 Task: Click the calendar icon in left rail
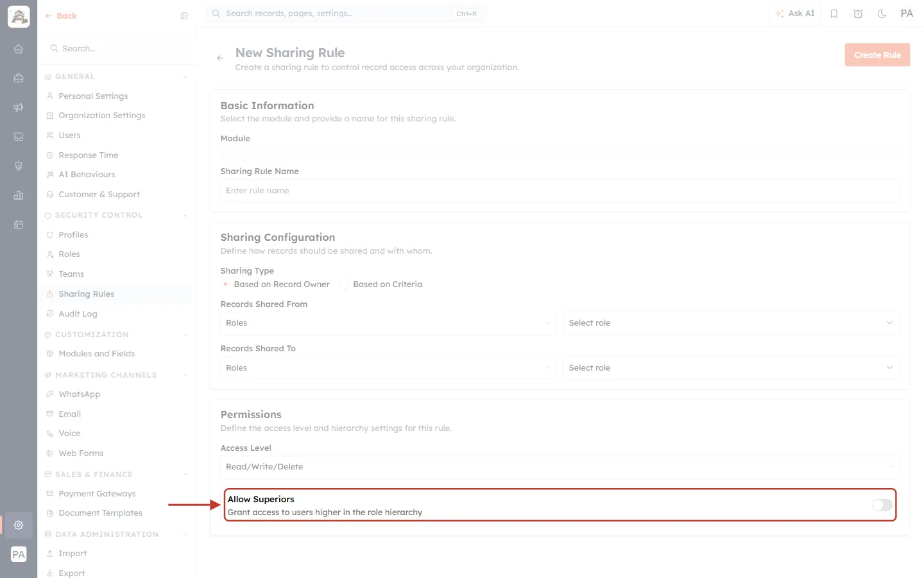coord(19,225)
